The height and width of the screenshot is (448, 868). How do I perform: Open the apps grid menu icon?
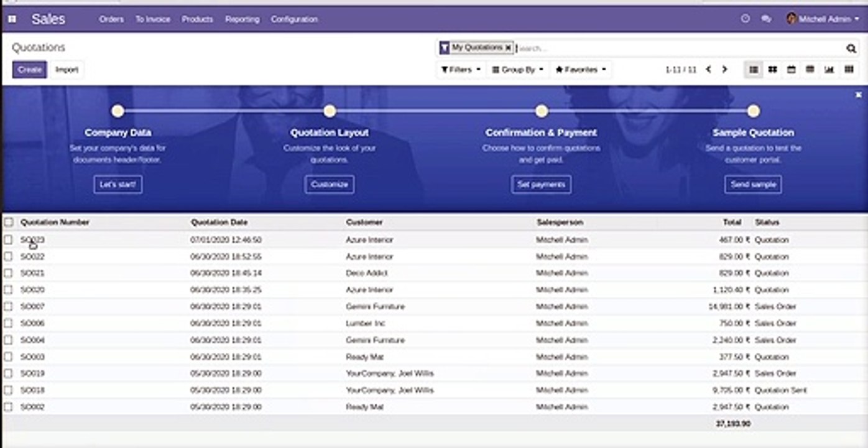12,19
